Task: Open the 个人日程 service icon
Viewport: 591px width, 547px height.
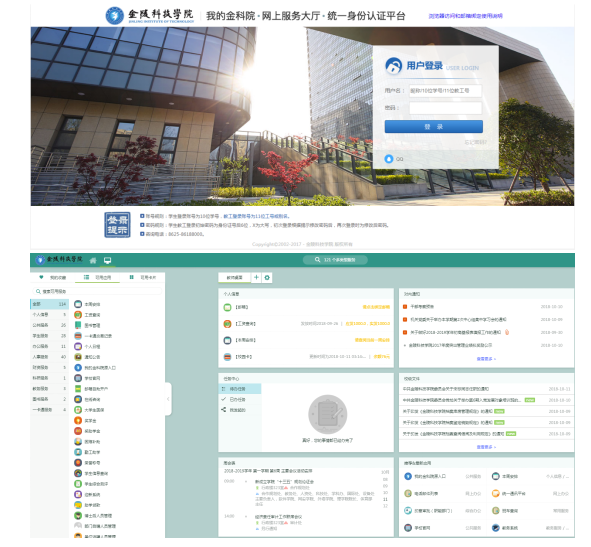Action: click(78, 346)
